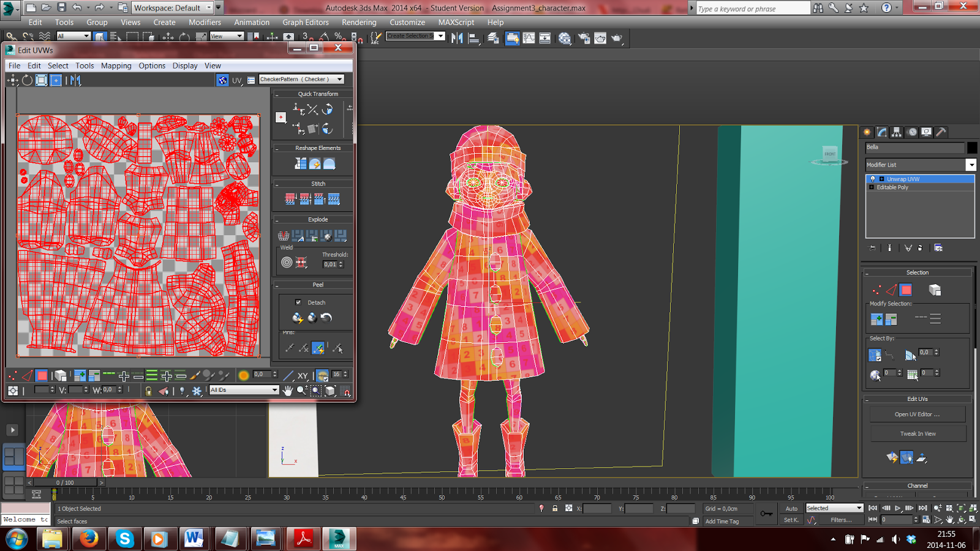Click the Quick Peel icon

coord(297,317)
